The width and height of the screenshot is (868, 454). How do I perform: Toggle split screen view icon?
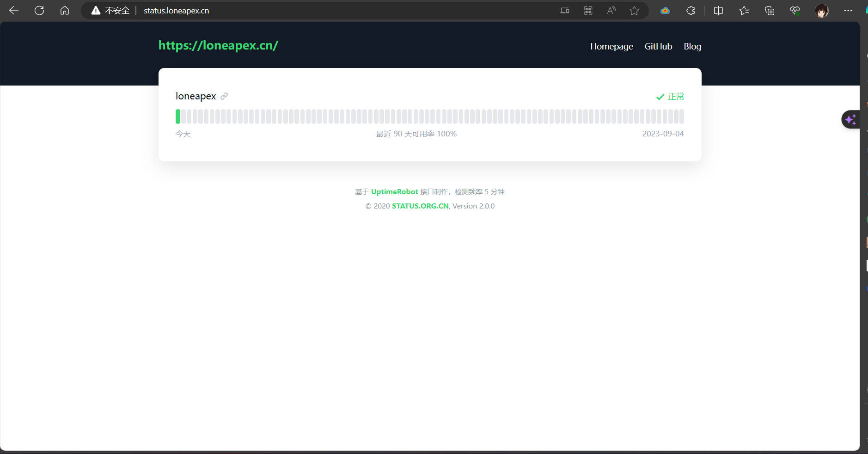pos(718,11)
